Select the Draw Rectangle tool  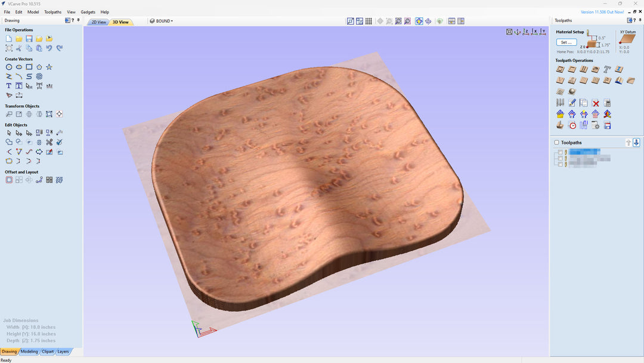[x=29, y=67]
